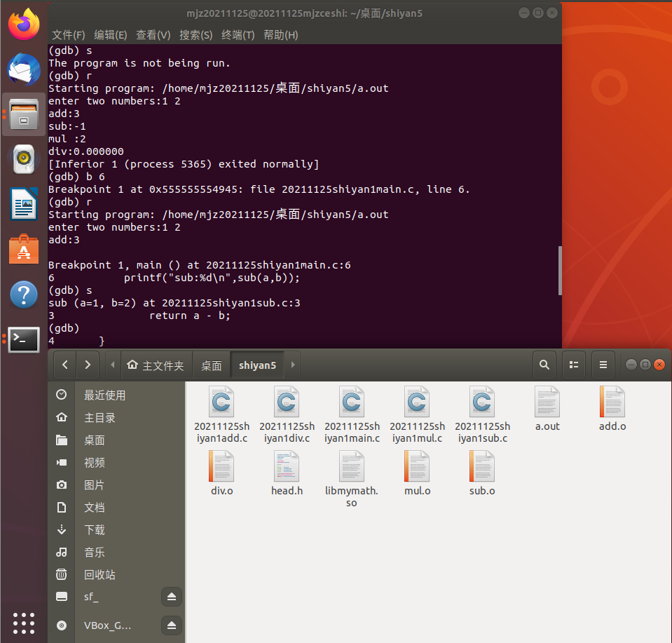Screen dimensions: 672x643
Task: Select 文档 in sidebar
Action: coord(116,508)
